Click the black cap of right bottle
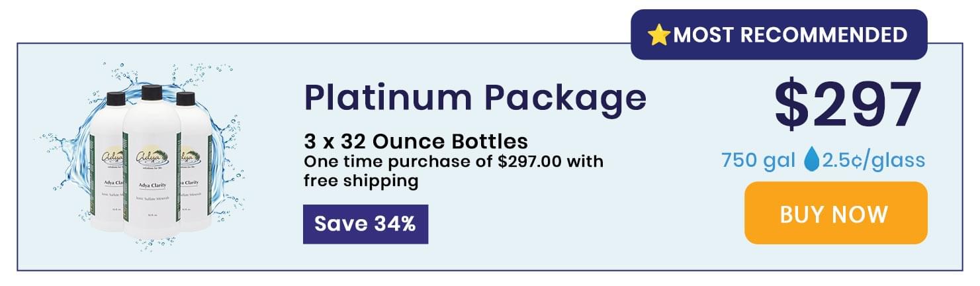The height and width of the screenshot is (286, 980). tap(187, 99)
